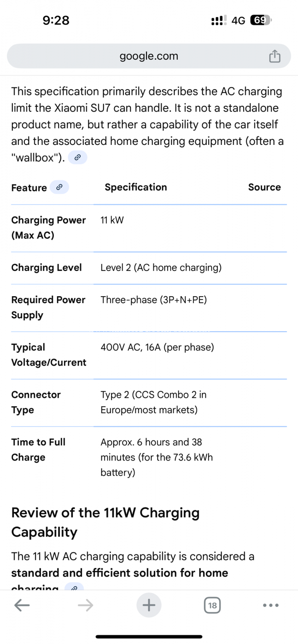Tap the share icon in address bar
This screenshot has width=298, height=644.
coord(275,56)
